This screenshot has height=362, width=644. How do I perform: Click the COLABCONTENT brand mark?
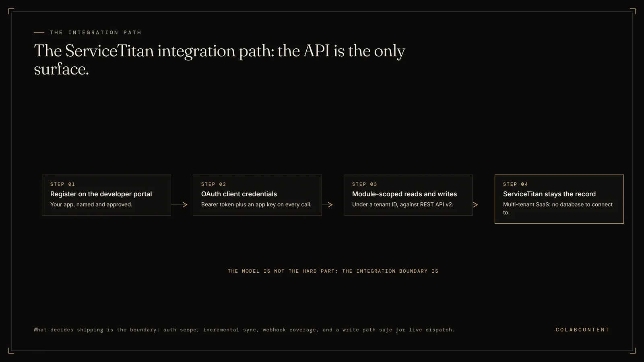582,330
